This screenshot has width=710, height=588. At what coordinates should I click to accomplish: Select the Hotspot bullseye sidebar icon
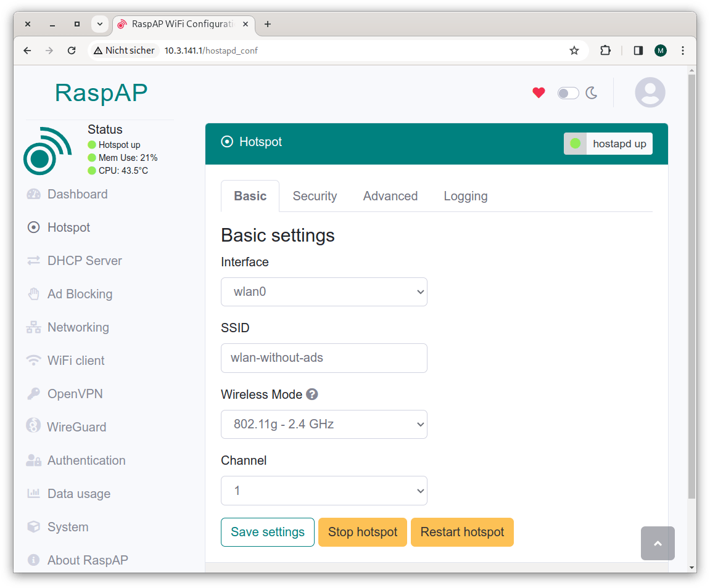(33, 227)
